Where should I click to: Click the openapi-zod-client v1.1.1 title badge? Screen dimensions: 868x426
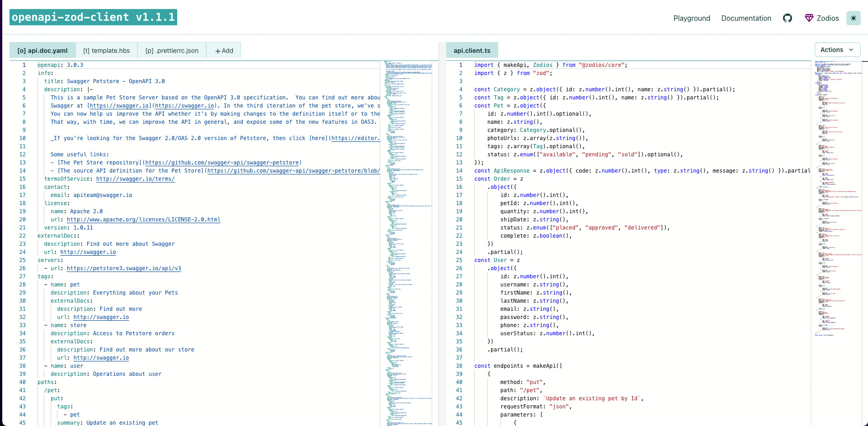tap(93, 17)
